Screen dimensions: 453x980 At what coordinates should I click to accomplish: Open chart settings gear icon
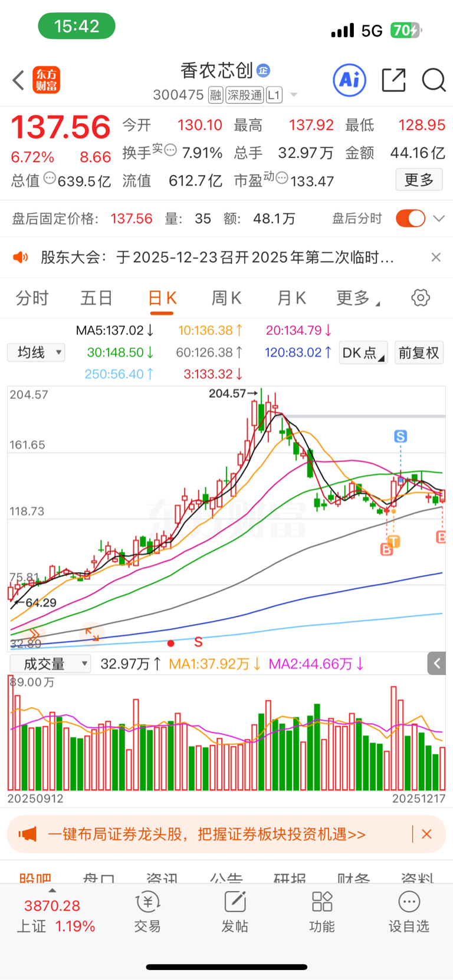click(x=421, y=298)
